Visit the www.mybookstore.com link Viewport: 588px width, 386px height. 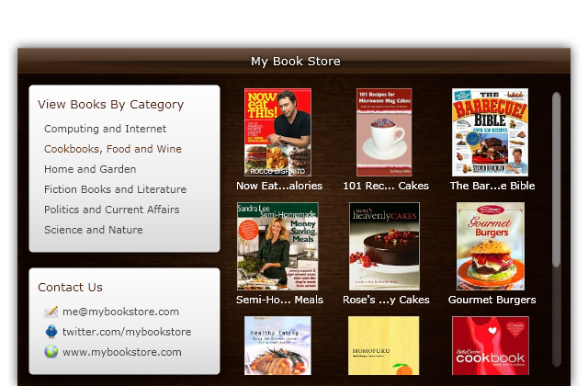[122, 352]
